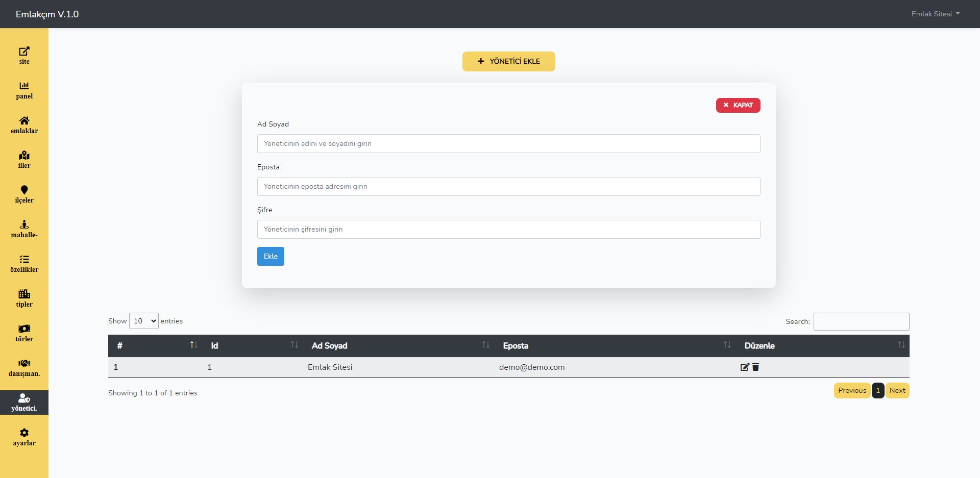Go to Previous page
980x478 pixels.
pos(852,390)
